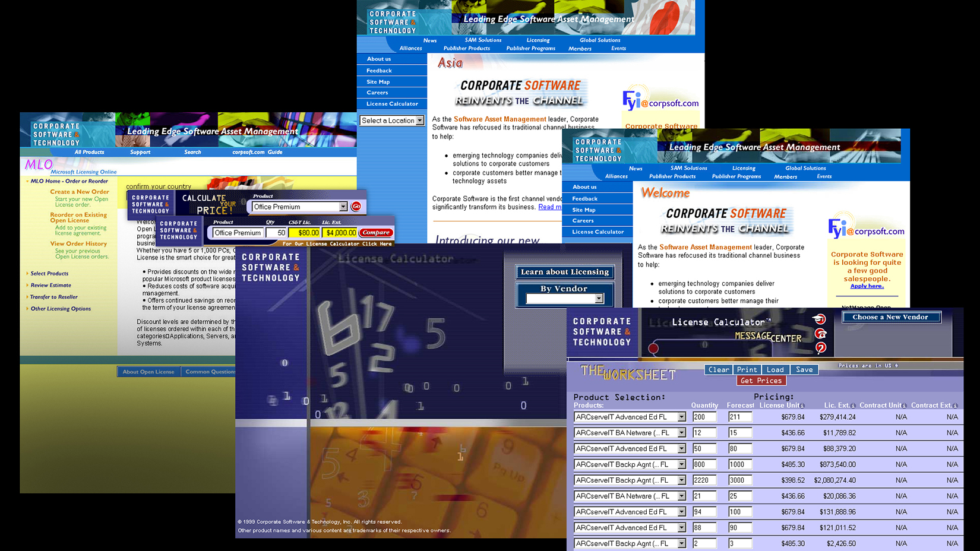Screen dimensions: 980x551
Task: Click Corporate Software logo on the Asia page header
Action: pos(393,22)
